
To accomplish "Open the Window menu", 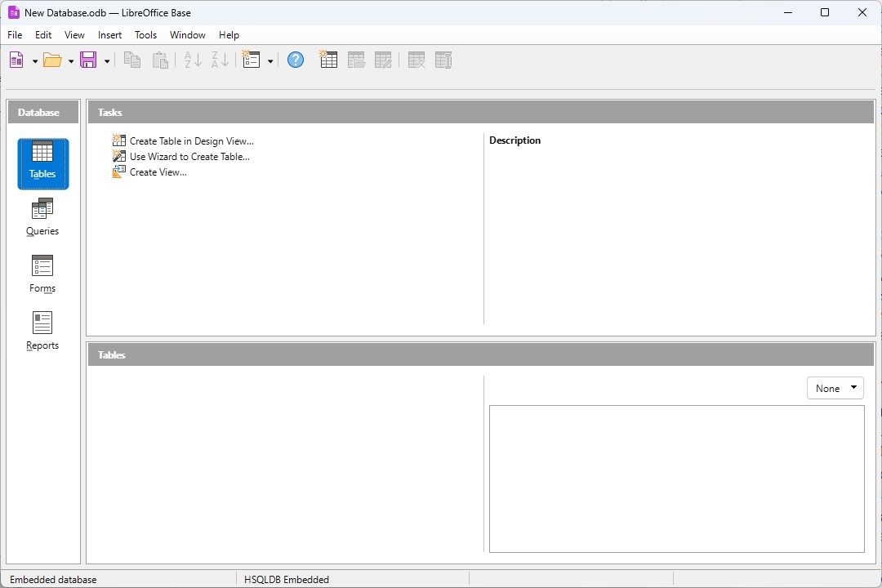I will pos(187,35).
